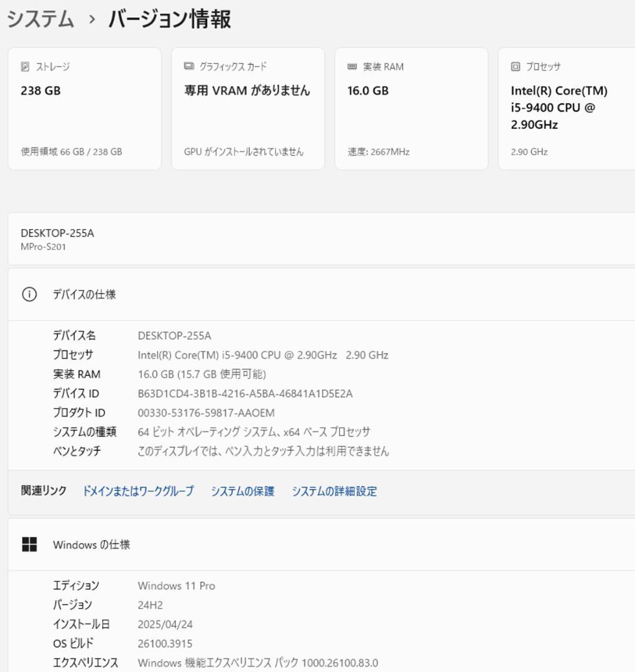
Task: Select the システム breadcrumb to go back
Action: [x=39, y=19]
